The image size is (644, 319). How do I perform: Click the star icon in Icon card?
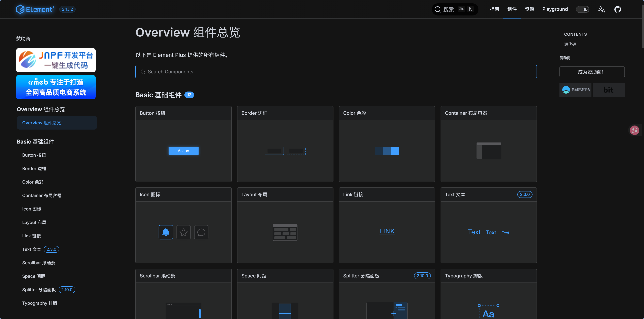tap(183, 232)
